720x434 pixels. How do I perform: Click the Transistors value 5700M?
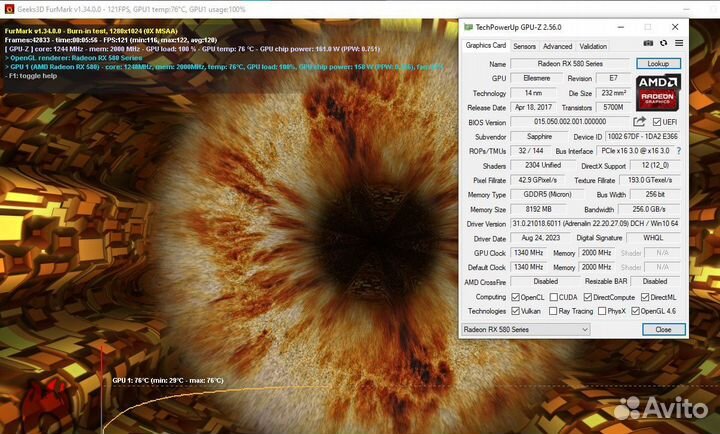tap(613, 107)
